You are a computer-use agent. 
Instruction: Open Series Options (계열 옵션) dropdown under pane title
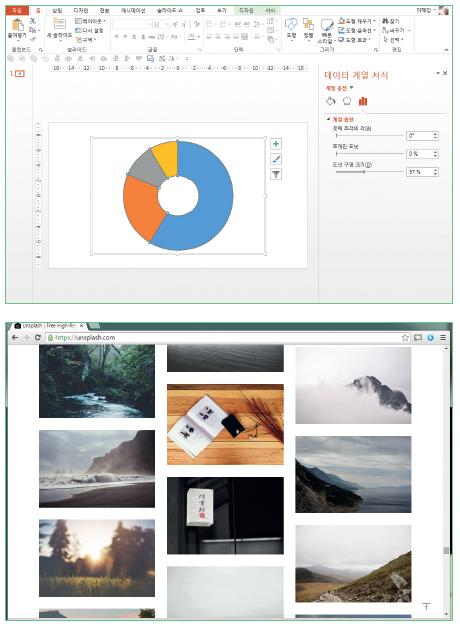pos(339,88)
